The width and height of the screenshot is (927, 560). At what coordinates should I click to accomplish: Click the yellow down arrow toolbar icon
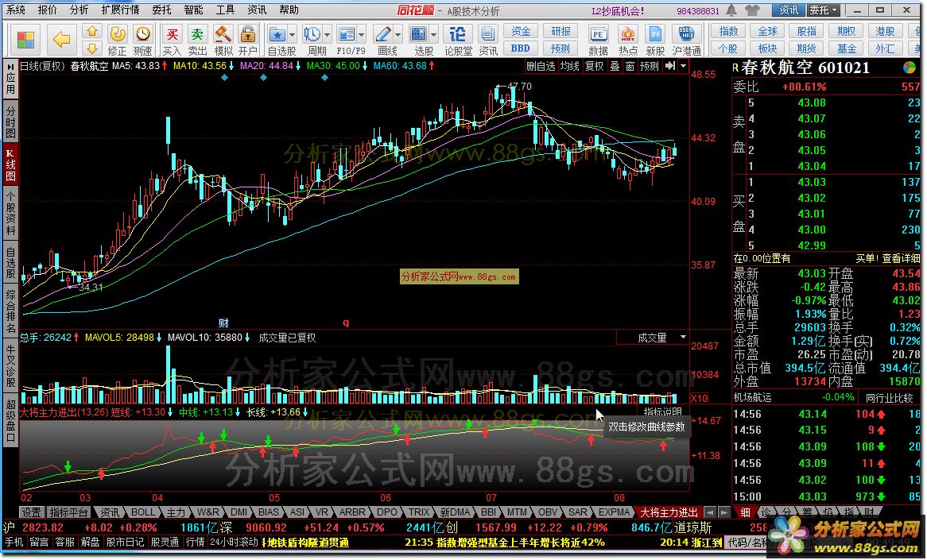pyautogui.click(x=91, y=48)
